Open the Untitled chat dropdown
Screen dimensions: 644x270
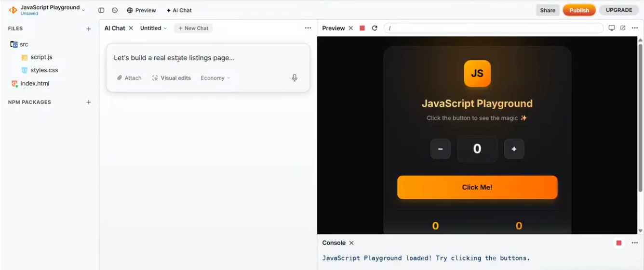tap(153, 28)
